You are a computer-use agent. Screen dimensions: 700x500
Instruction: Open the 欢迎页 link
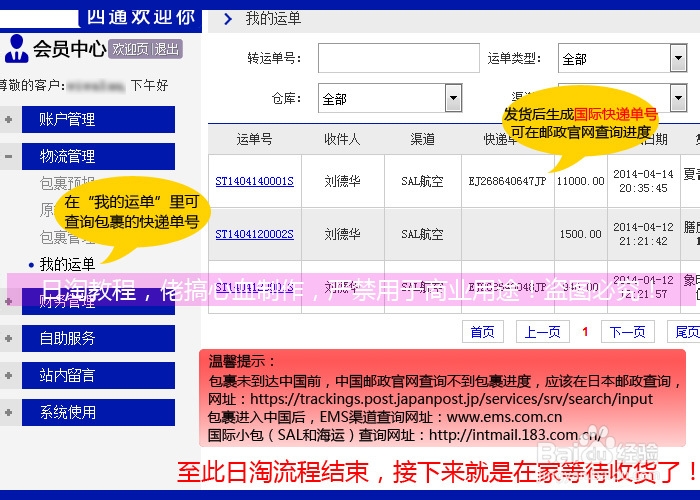pyautogui.click(x=130, y=49)
